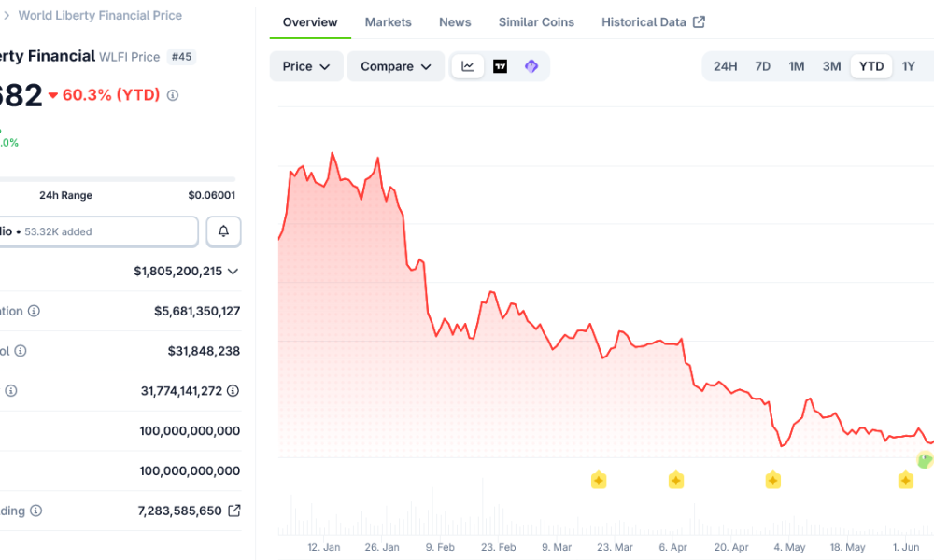Click the $5,681,350,127 value
This screenshot has height=560, width=934.
197,311
